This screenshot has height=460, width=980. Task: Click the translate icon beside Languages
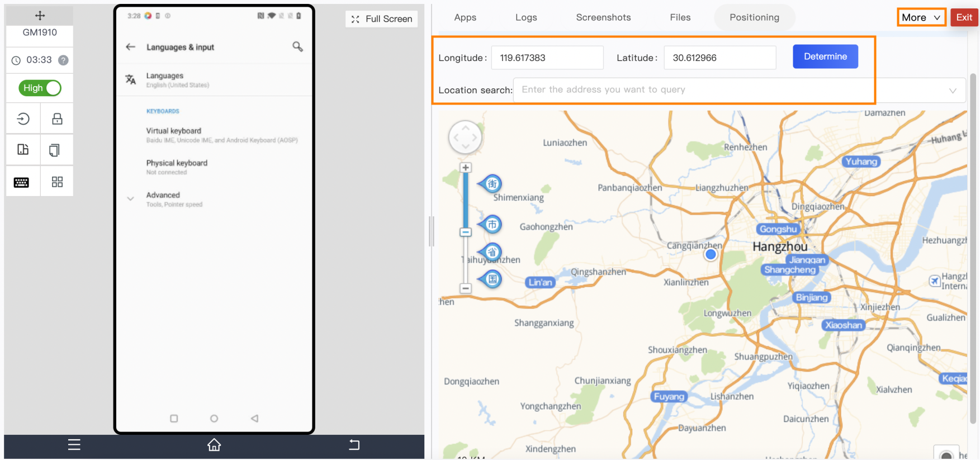(131, 79)
